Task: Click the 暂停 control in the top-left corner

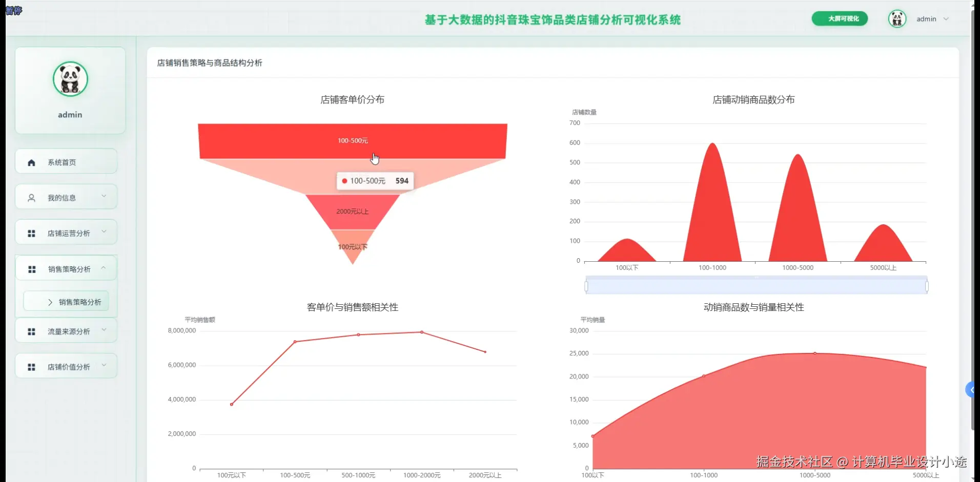Action: (14, 11)
